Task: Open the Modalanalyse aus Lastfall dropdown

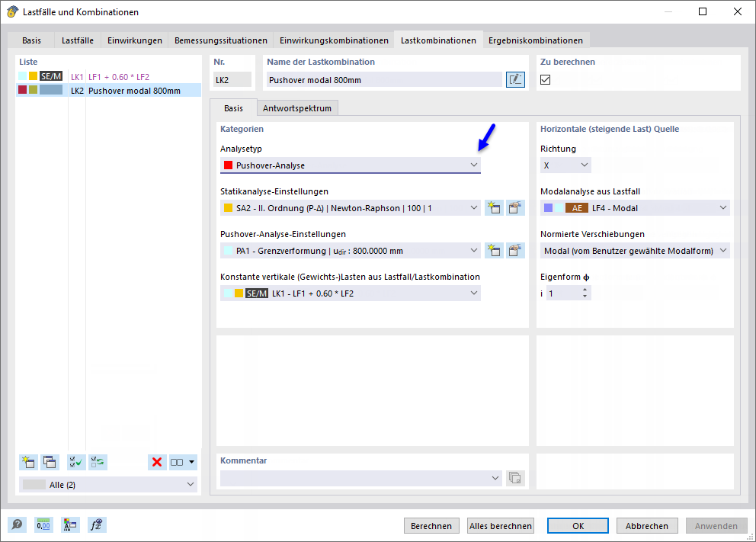Action: tap(722, 207)
